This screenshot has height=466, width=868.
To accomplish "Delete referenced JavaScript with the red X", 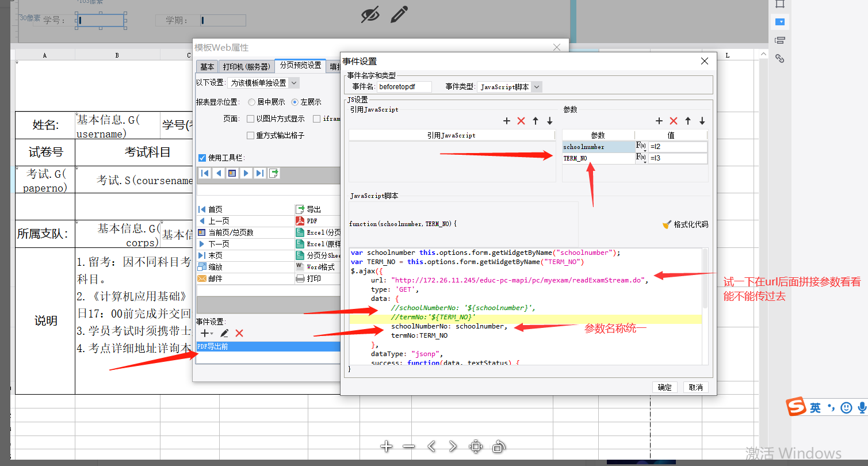I will click(x=521, y=121).
